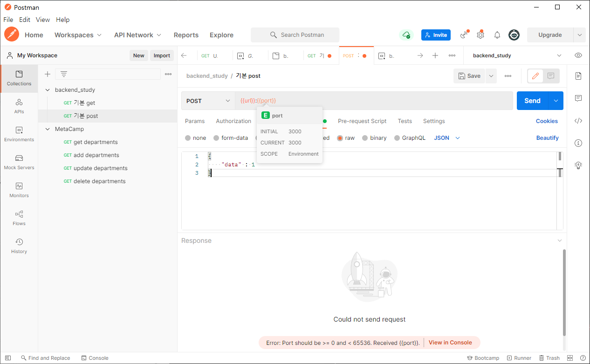
Task: Open new tab with plus icon
Action: coord(435,55)
